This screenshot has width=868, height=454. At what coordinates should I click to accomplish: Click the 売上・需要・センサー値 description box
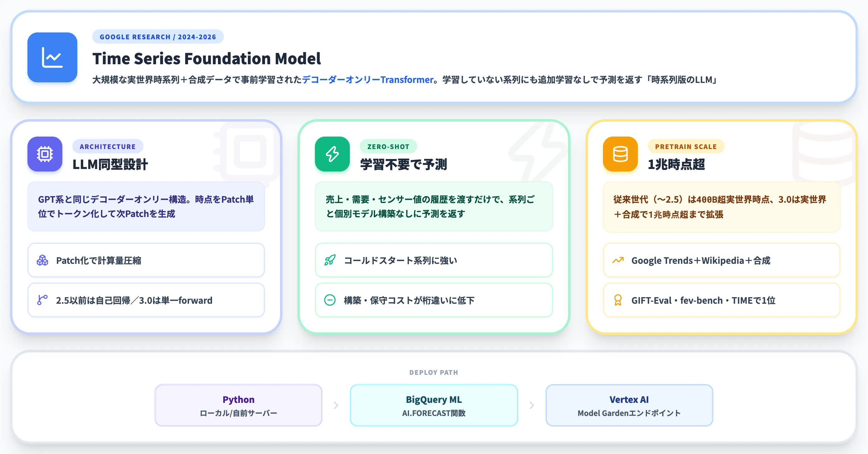click(x=434, y=206)
